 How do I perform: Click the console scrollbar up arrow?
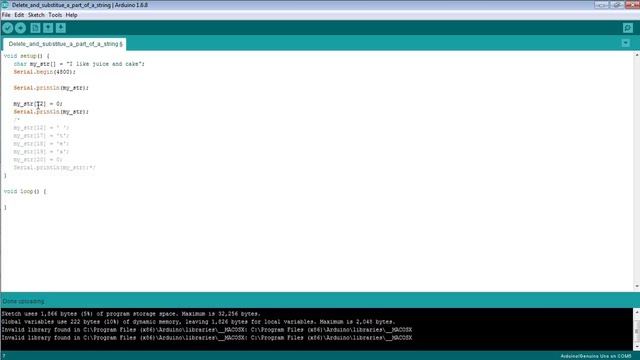636,312
